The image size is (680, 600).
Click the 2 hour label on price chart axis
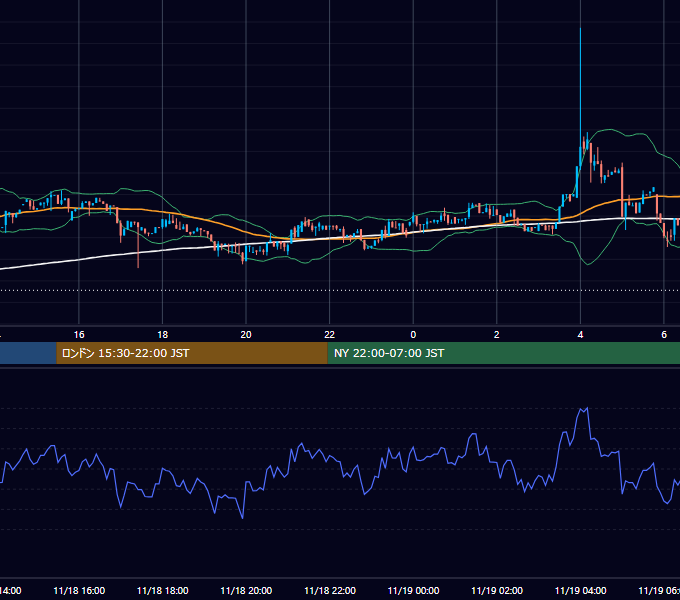(x=497, y=335)
